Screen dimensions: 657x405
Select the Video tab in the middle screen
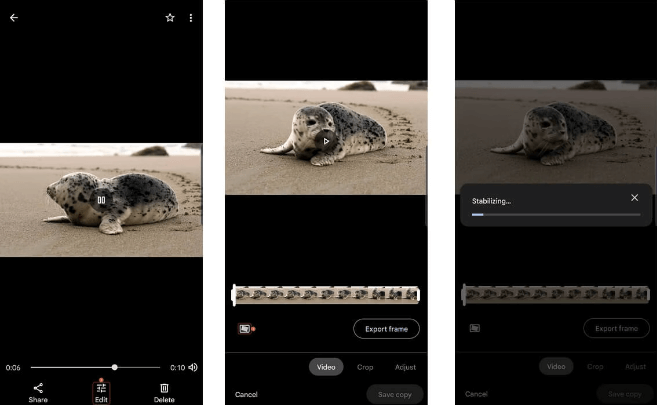coord(326,367)
